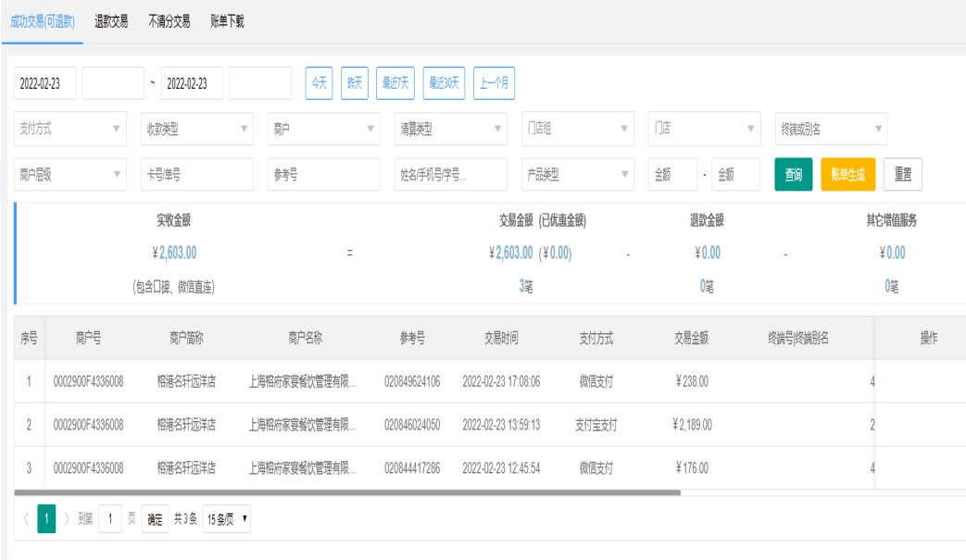
Task: Focus the 卡号/单号 input field
Action: click(196, 174)
